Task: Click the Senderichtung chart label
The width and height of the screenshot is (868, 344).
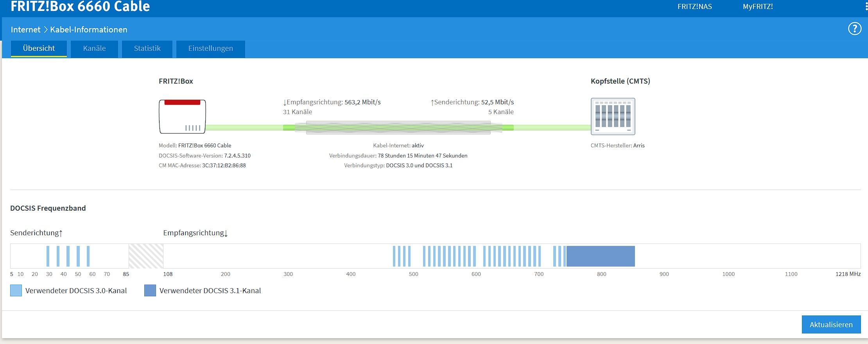Action: click(x=36, y=233)
